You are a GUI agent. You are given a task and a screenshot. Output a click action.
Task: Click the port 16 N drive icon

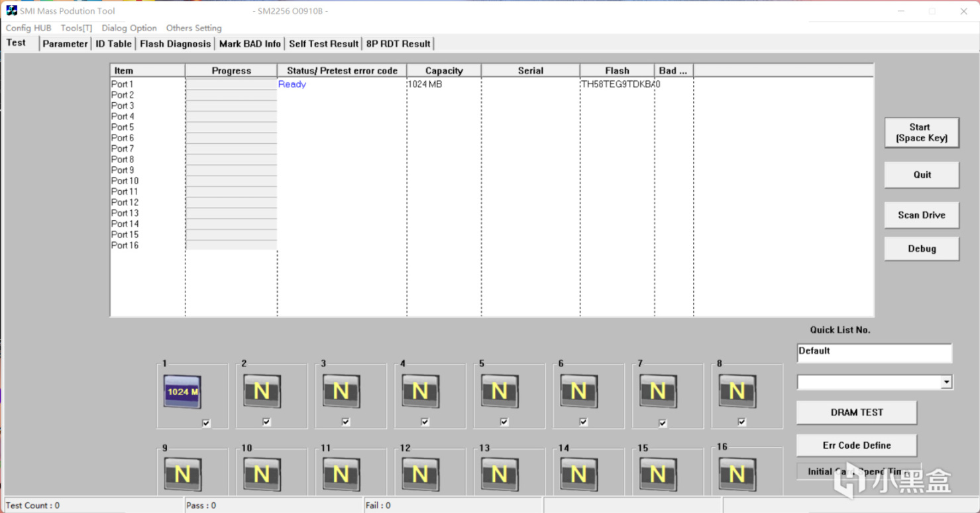point(737,475)
